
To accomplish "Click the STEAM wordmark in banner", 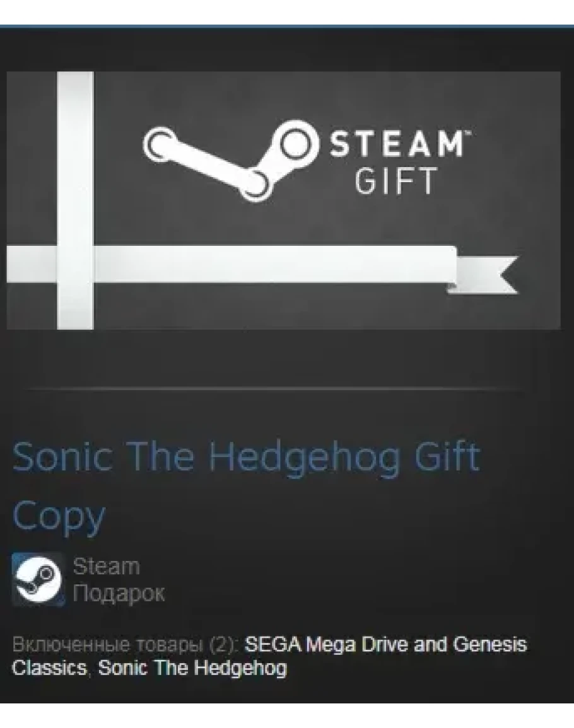I will pos(398,144).
